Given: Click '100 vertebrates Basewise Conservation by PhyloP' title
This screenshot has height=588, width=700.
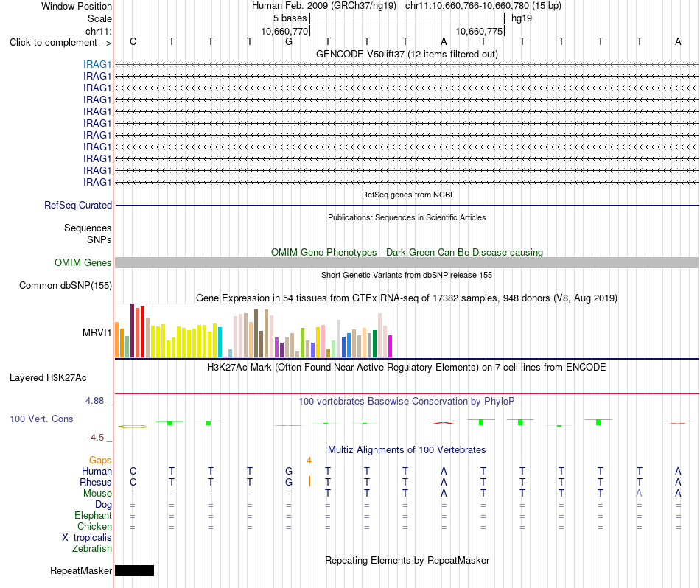Looking at the screenshot, I should pos(407,402).
